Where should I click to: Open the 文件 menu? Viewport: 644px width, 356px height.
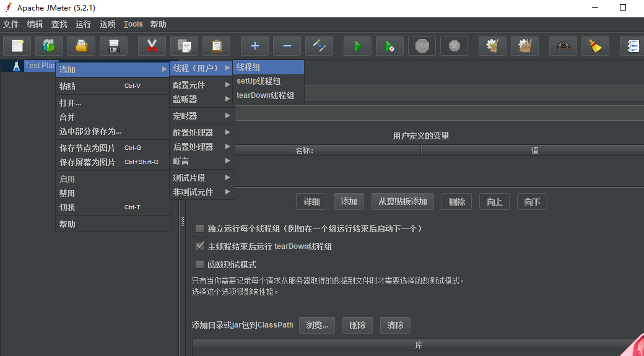point(11,24)
